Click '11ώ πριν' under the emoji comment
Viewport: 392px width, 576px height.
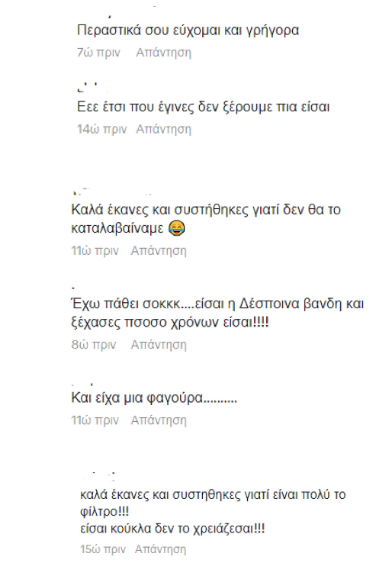click(95, 250)
